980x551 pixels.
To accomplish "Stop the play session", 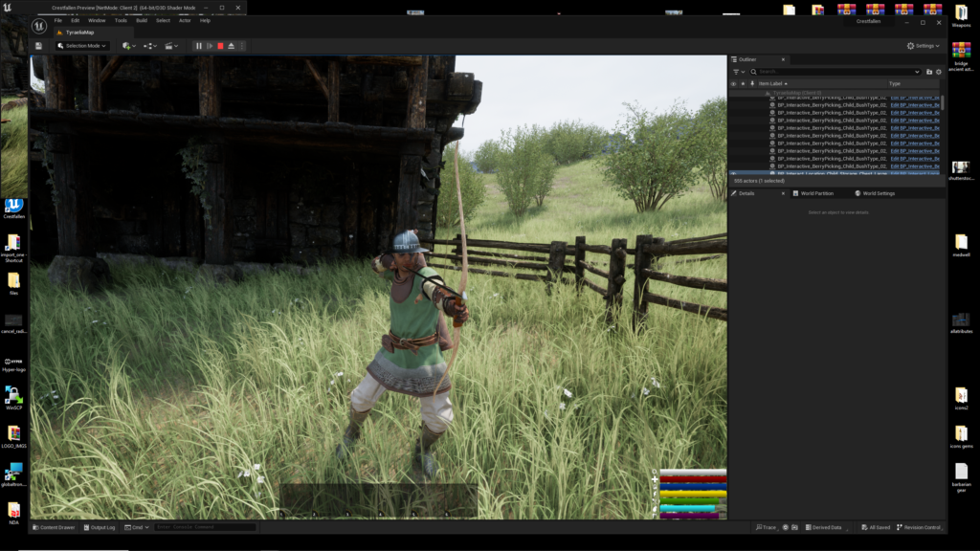I will (x=221, y=46).
